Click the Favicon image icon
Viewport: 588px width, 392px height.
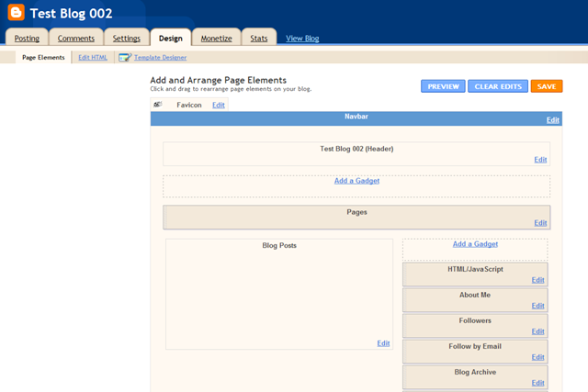[x=158, y=105]
